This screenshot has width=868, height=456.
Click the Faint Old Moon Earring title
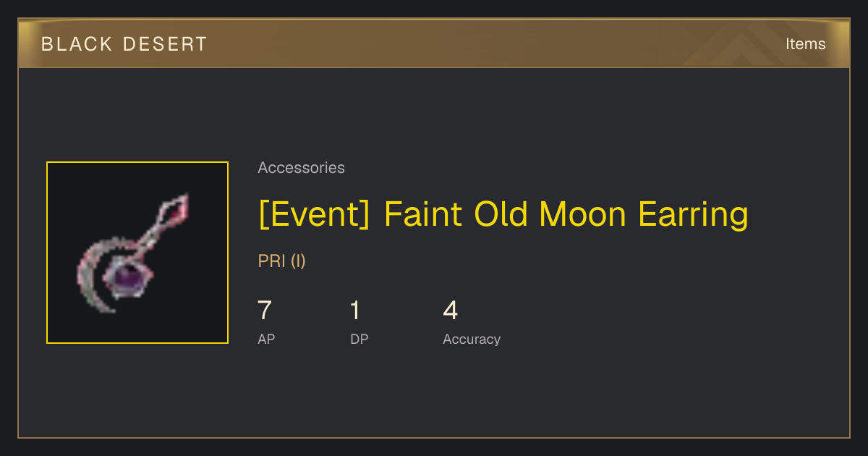pos(566,214)
